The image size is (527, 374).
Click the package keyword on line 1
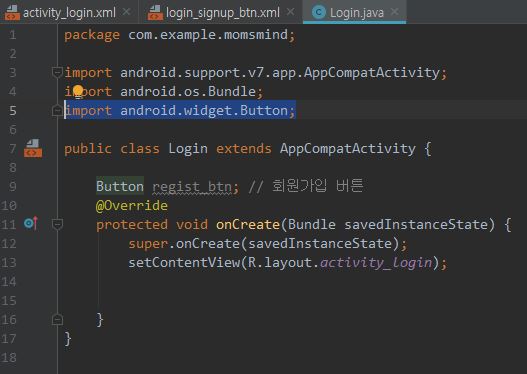[x=92, y=35]
